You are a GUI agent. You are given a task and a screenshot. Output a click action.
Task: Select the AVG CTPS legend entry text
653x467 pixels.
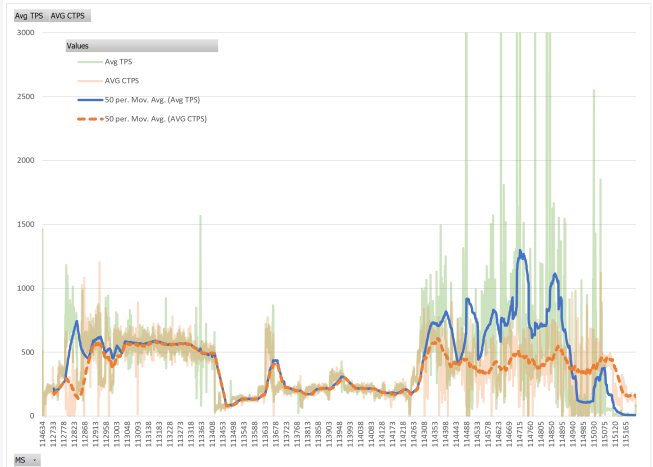[x=122, y=81]
